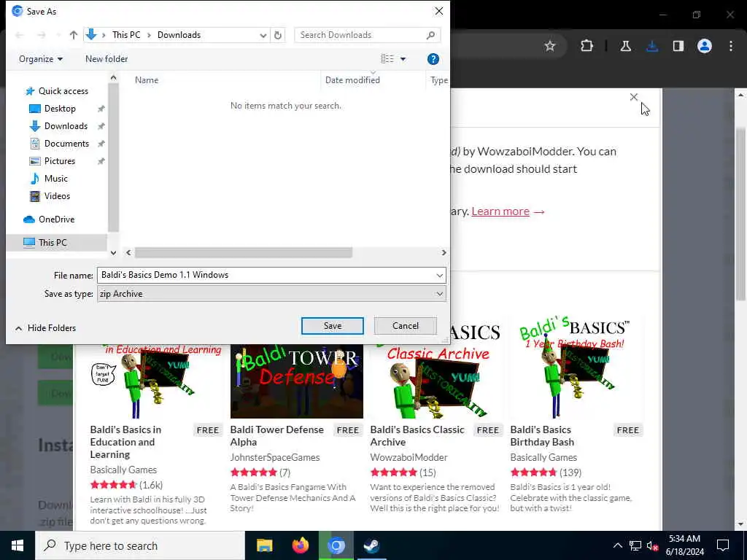Open Baldi's Basics in Education and Learning thumbnail
This screenshot has height=560, width=747.
point(156,381)
